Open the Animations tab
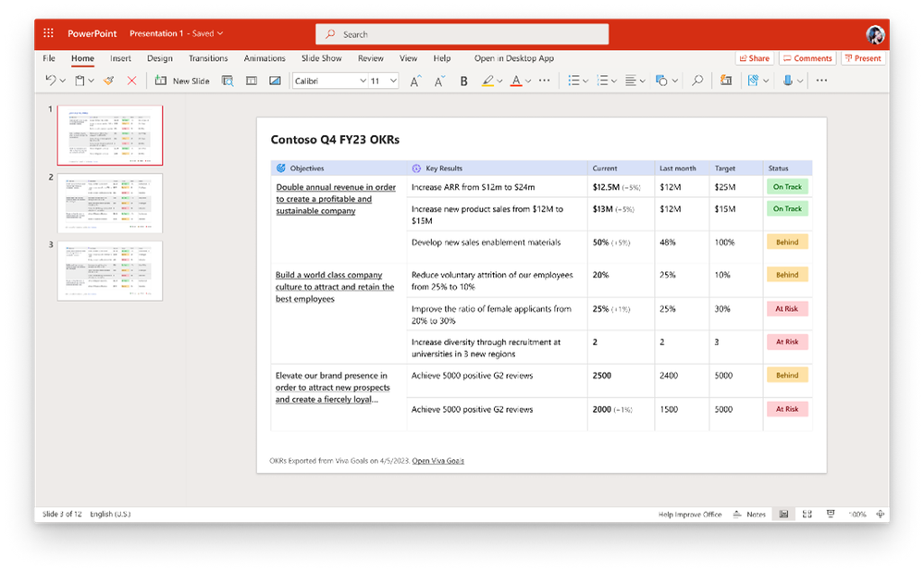The image size is (924, 572). (265, 58)
